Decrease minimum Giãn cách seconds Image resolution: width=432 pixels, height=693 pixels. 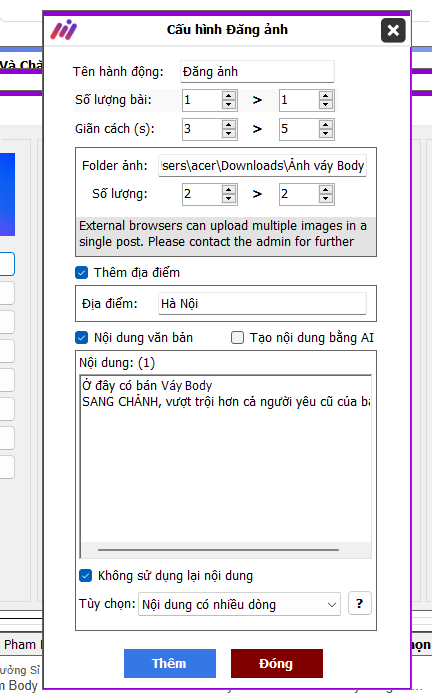point(229,133)
